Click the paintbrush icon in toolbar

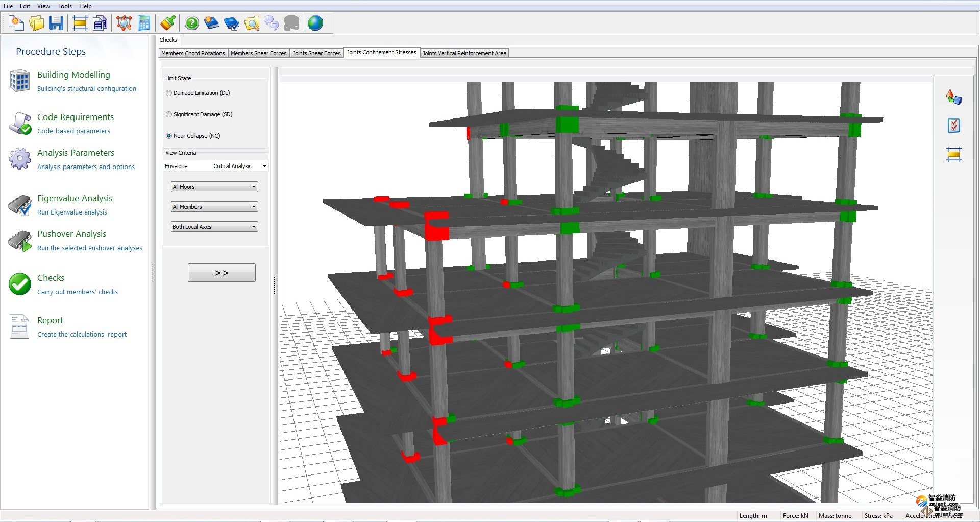[168, 23]
